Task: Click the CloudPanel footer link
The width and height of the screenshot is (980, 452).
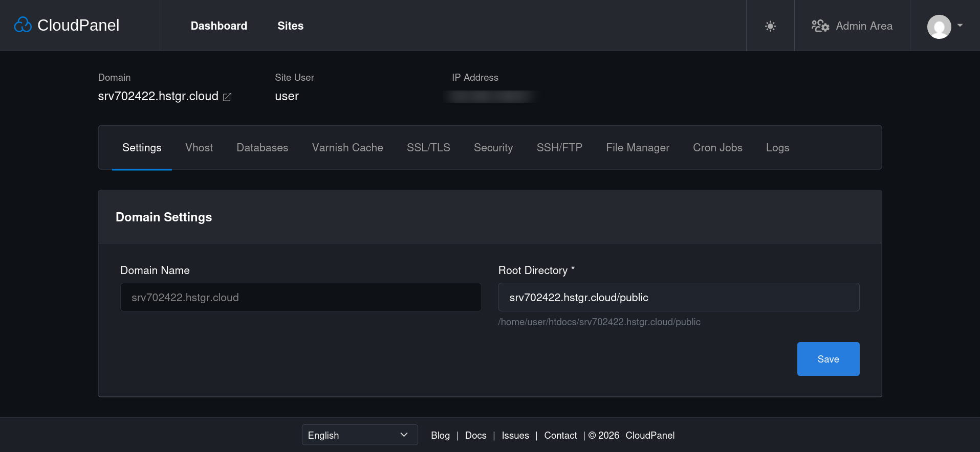Action: [x=650, y=436]
